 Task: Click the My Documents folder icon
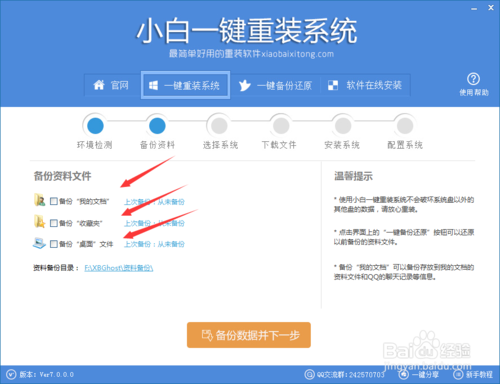(40, 200)
